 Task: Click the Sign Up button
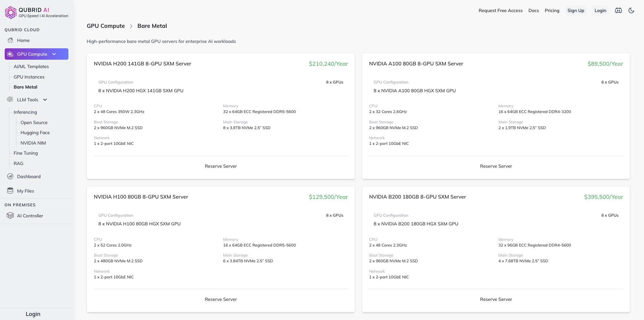(576, 10)
